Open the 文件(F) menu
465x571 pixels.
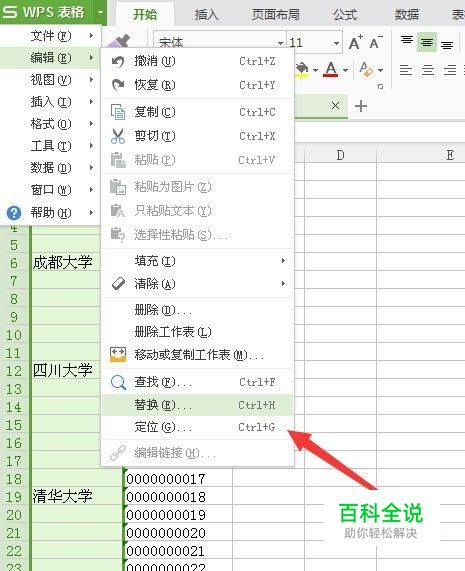click(50, 36)
